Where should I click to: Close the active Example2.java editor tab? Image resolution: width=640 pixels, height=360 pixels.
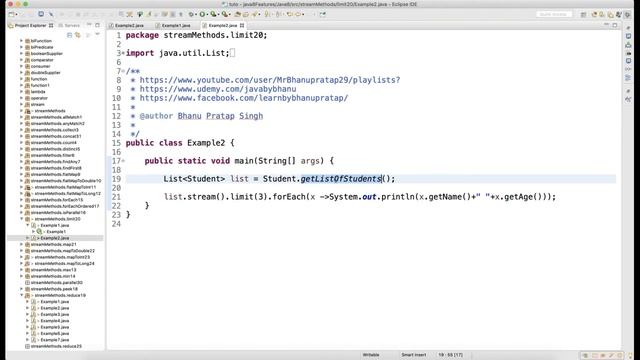(x=242, y=25)
